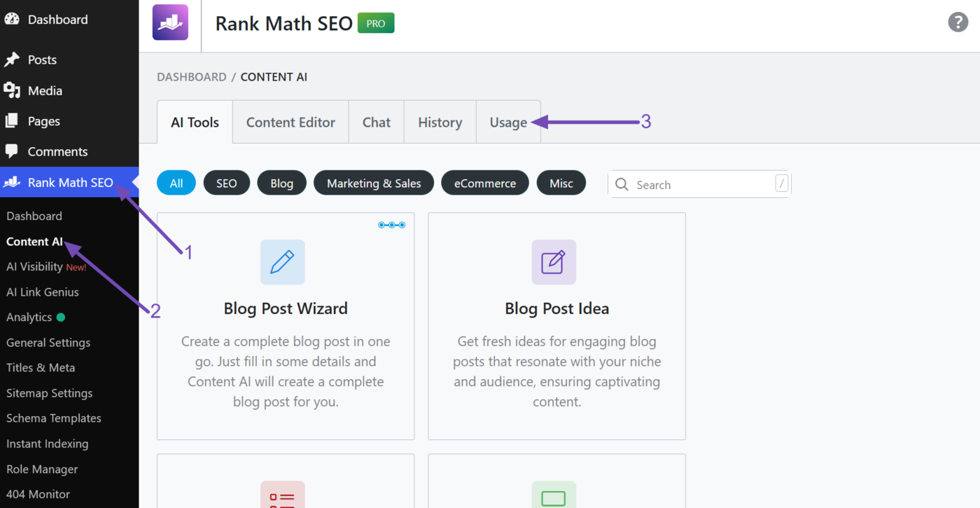The height and width of the screenshot is (508, 980).
Task: Open Schema Templates submenu item
Action: coord(54,418)
